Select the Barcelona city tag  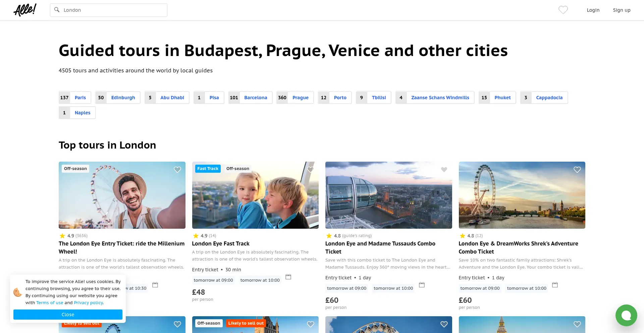[251, 98]
